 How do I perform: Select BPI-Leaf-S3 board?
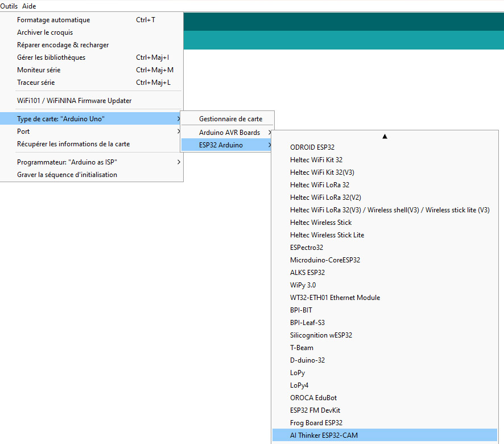click(385, 323)
